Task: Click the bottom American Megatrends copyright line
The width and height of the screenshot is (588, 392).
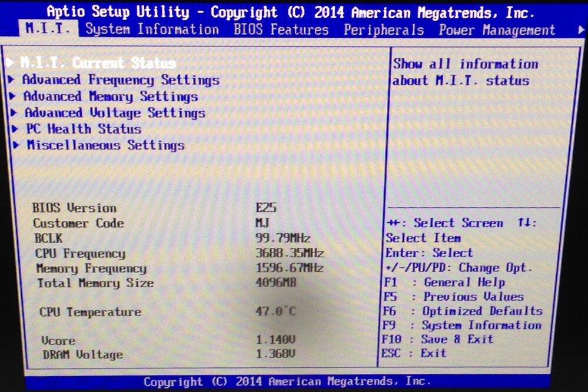Action: [x=287, y=382]
